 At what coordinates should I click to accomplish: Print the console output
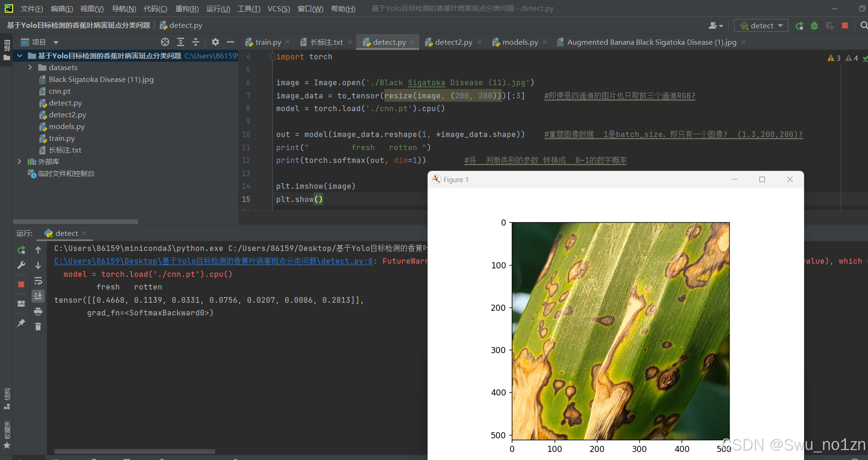[38, 311]
